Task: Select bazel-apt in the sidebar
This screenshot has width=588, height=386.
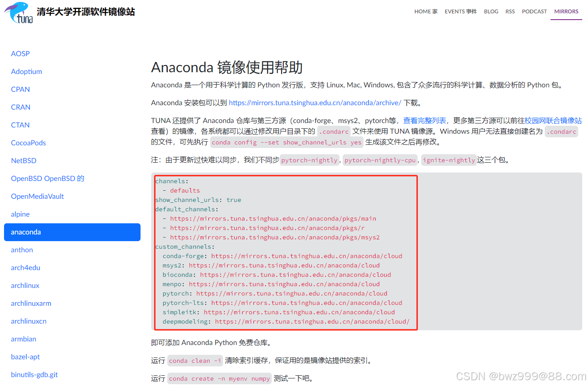Action: click(x=25, y=357)
